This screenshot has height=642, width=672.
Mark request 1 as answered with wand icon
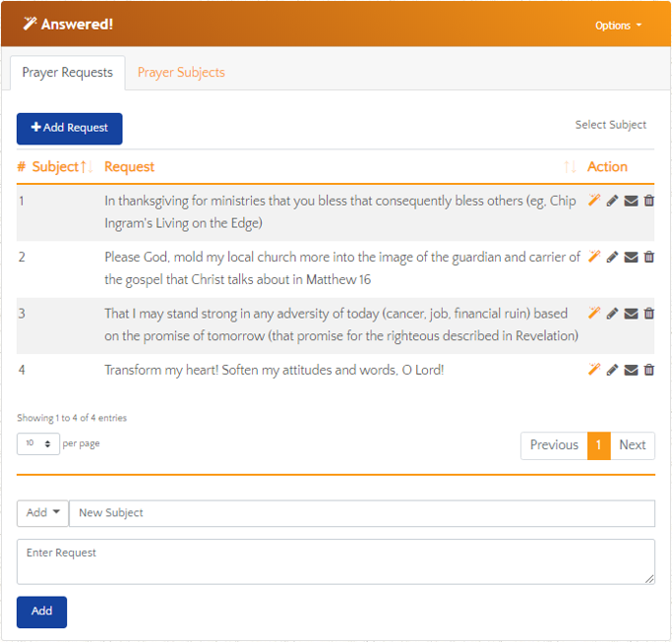594,201
